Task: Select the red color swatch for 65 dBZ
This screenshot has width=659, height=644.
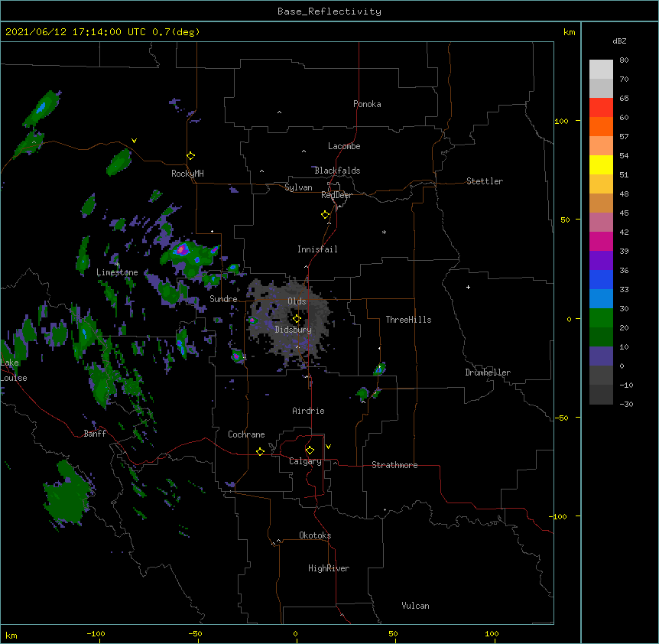Action: coord(601,108)
